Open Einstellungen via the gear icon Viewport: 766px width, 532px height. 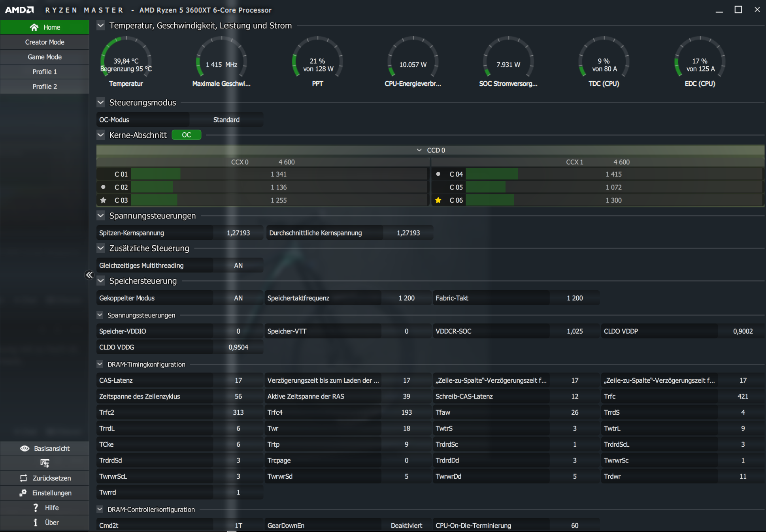pyautogui.click(x=23, y=493)
